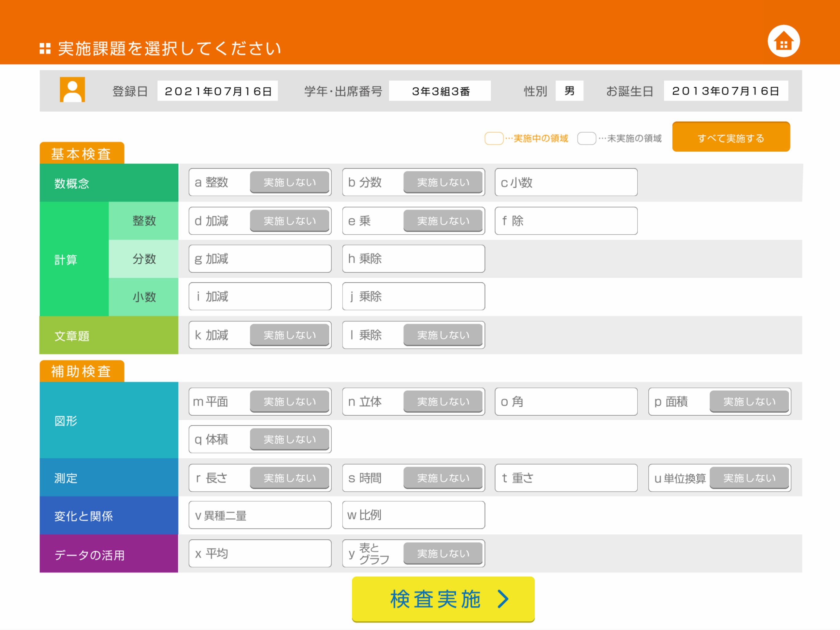This screenshot has height=630, width=840.
Task: Toggle 実施しない for d 加減
Action: click(x=289, y=221)
